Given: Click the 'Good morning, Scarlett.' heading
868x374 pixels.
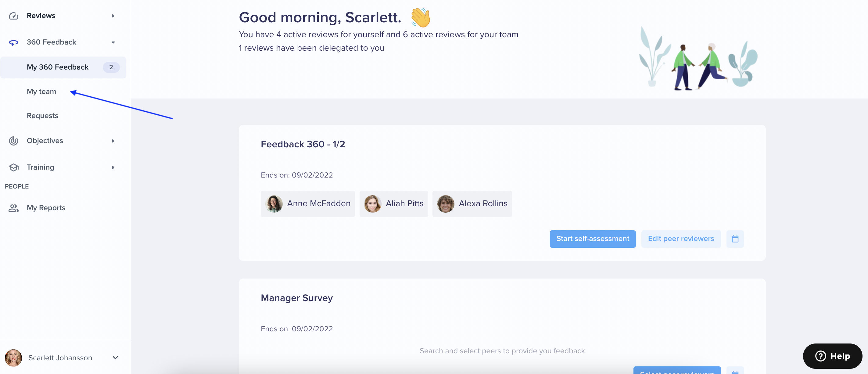Looking at the screenshot, I should 320,17.
